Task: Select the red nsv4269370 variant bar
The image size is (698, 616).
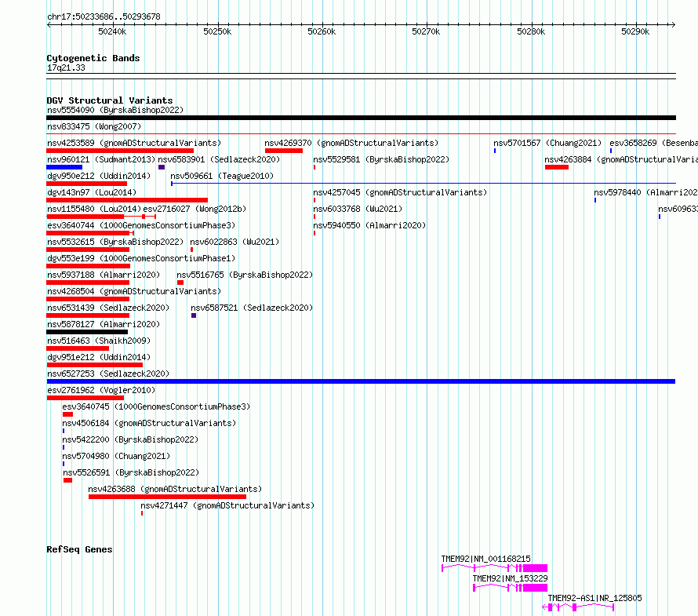Action: 284,151
